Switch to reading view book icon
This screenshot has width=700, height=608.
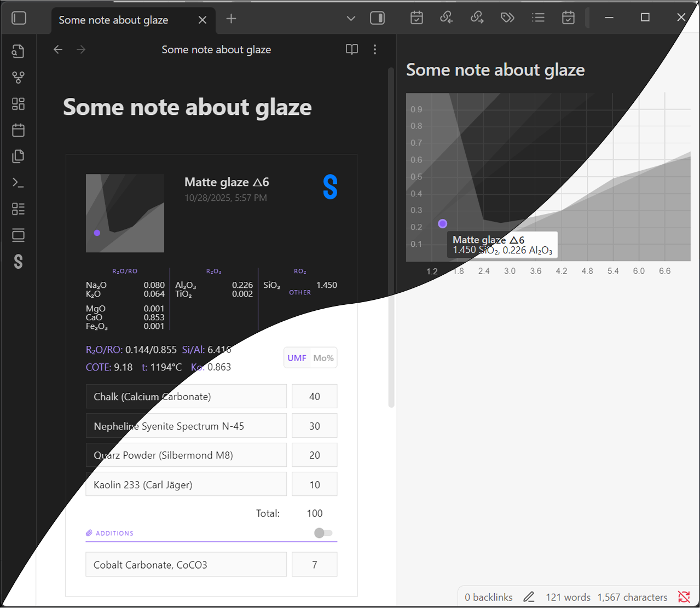pyautogui.click(x=352, y=49)
